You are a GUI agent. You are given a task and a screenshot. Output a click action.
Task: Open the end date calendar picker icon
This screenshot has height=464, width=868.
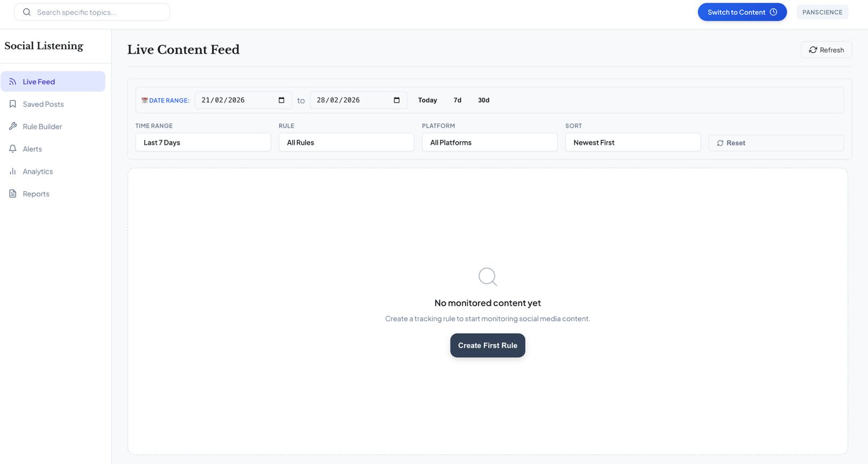tap(397, 100)
